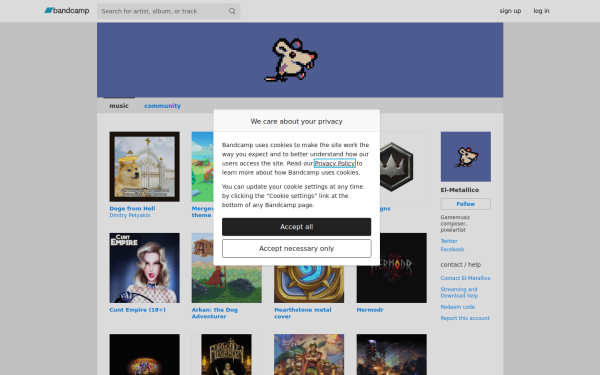
Task: Open the Twitter link
Action: pyautogui.click(x=449, y=241)
